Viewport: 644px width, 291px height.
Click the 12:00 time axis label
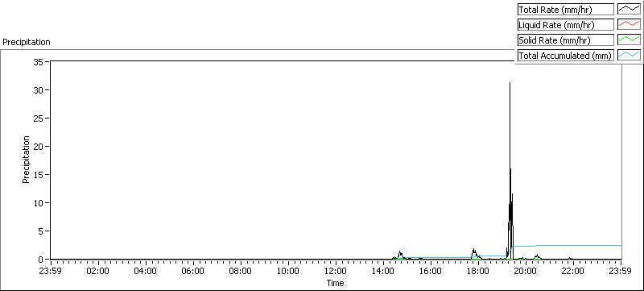tap(336, 271)
